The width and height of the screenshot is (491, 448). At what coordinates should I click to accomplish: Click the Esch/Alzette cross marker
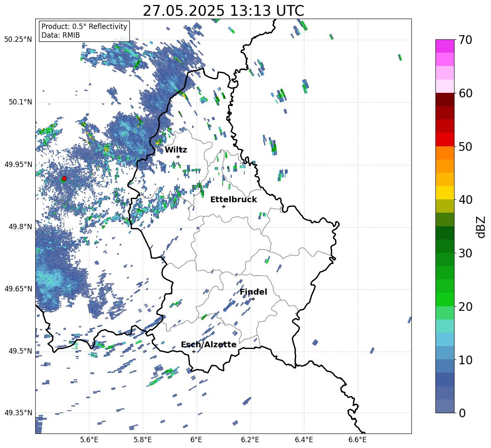tap(194, 351)
